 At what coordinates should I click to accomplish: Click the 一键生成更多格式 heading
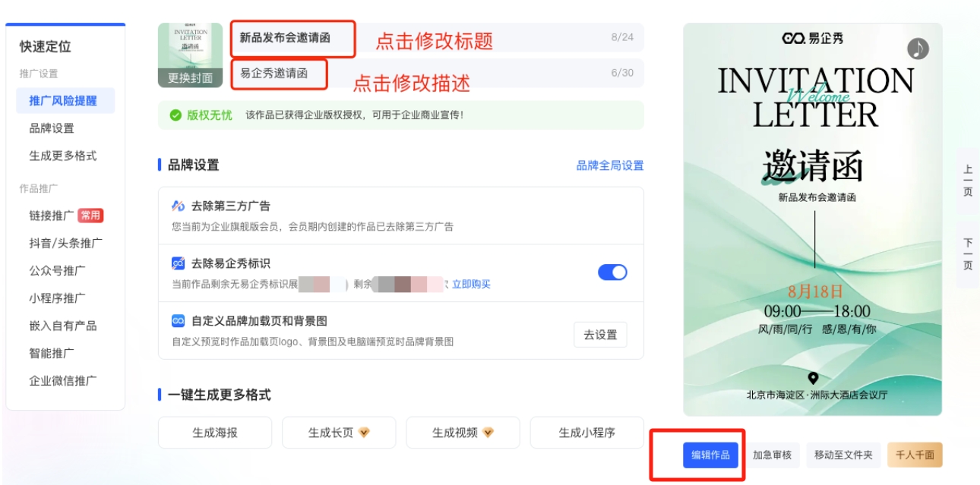pyautogui.click(x=220, y=395)
